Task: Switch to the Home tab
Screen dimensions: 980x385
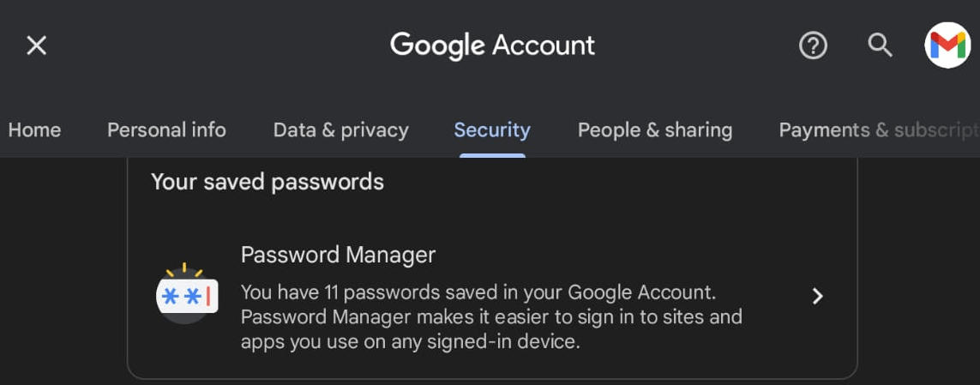Action: [x=34, y=130]
